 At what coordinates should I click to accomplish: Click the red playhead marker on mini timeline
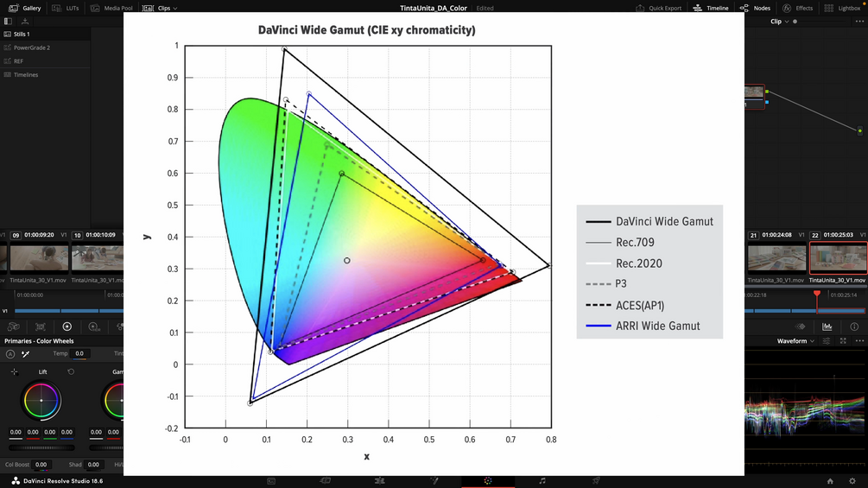point(817,294)
